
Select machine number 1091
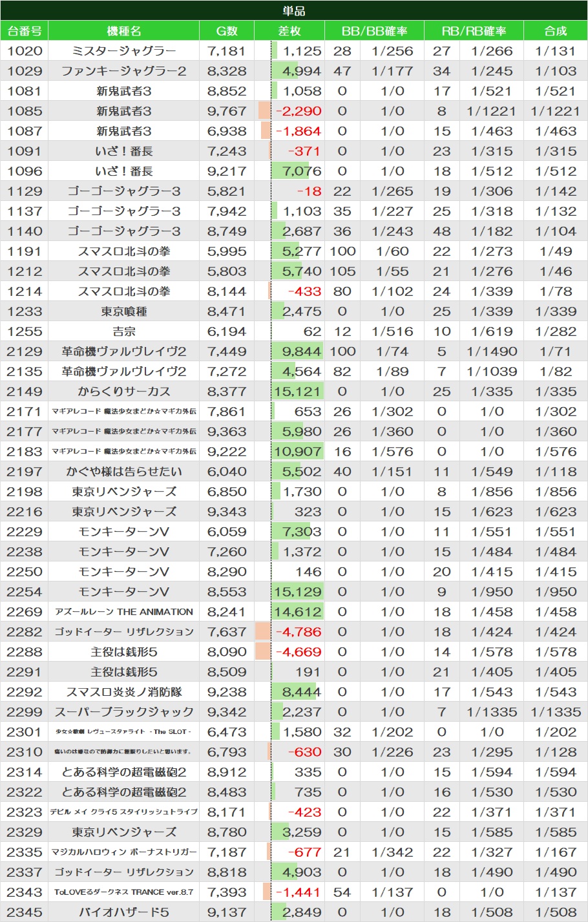pos(25,151)
